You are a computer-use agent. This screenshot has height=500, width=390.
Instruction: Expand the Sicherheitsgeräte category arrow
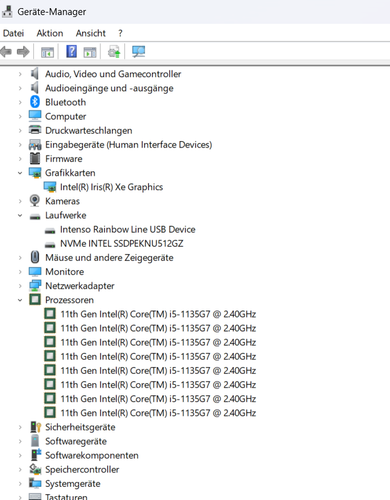tap(20, 427)
